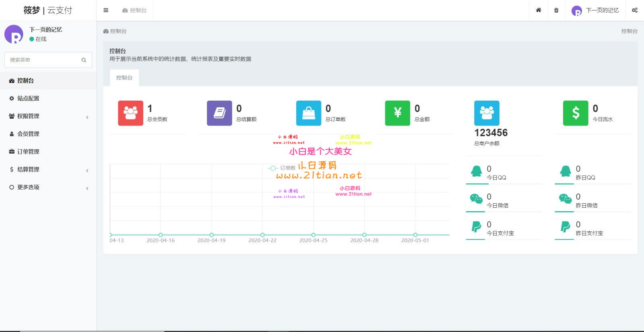Click the users icon beside 权限管理
Screen dimensions: 644x332
point(12,116)
